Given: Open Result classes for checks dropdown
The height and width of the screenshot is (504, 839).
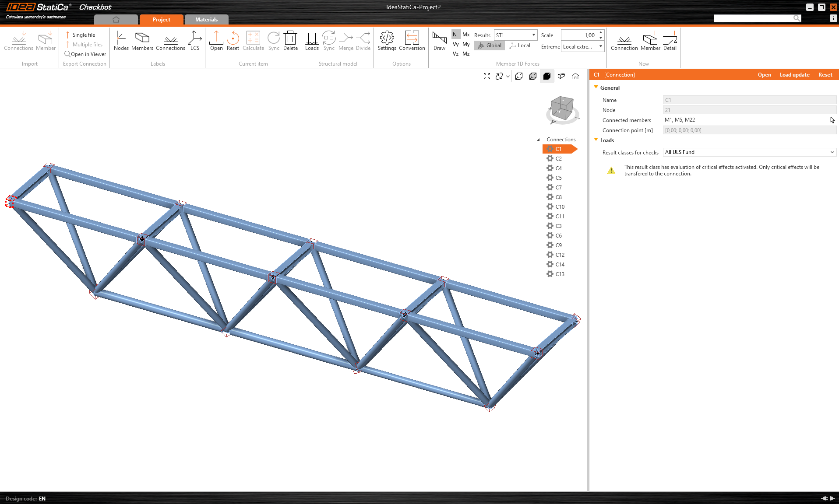Looking at the screenshot, I should (749, 152).
